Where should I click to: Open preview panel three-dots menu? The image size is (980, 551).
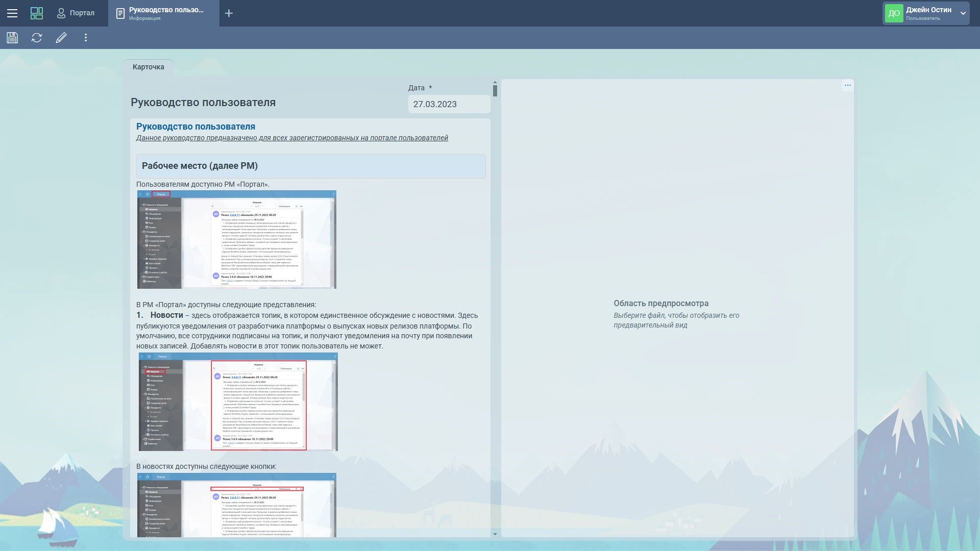[x=847, y=86]
